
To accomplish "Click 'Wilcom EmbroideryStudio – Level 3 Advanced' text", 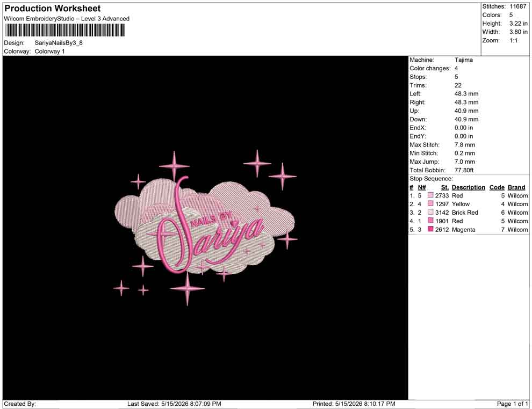I will pos(67,19).
